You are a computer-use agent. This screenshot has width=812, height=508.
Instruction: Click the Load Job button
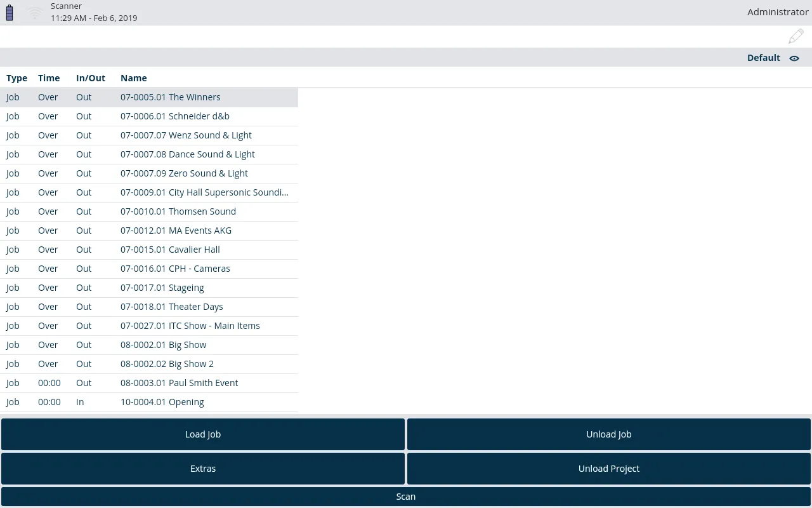pyautogui.click(x=203, y=434)
